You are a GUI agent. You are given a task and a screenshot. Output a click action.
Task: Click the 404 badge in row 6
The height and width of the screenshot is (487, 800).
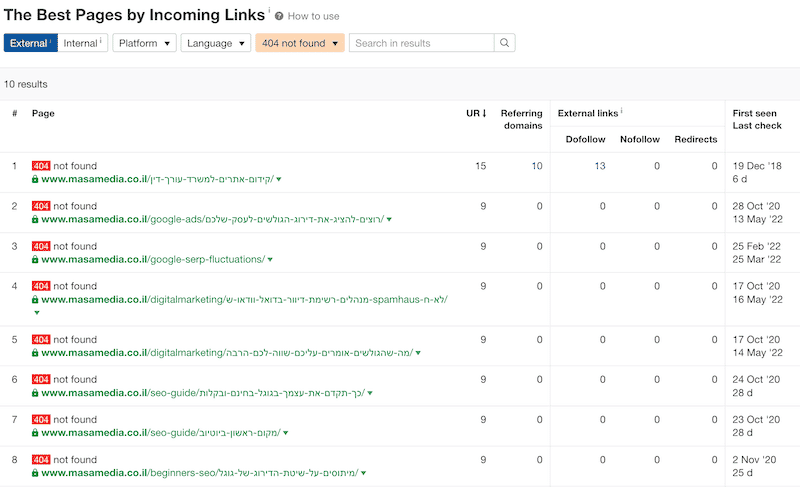click(x=40, y=379)
